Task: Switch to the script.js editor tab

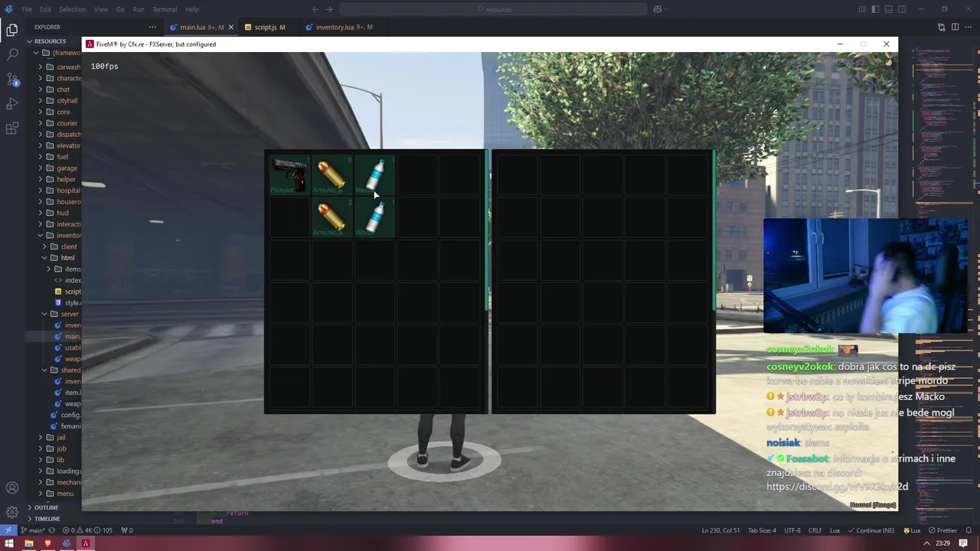Action: (x=269, y=27)
